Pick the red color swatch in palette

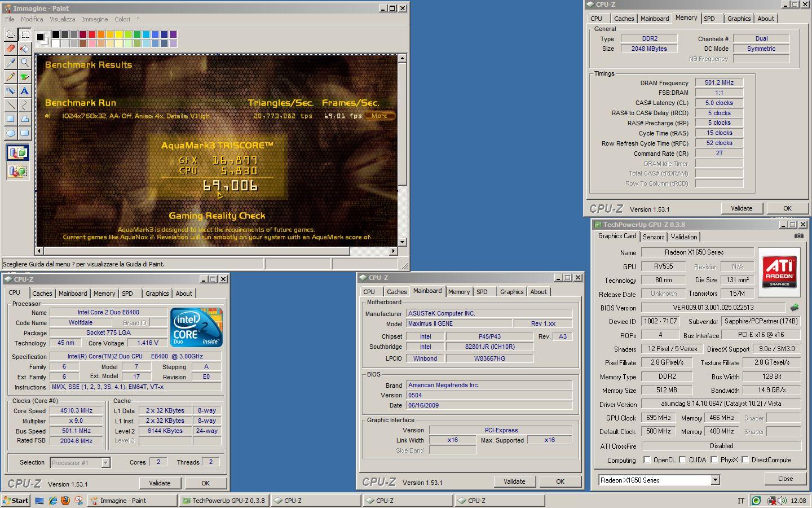(x=91, y=34)
